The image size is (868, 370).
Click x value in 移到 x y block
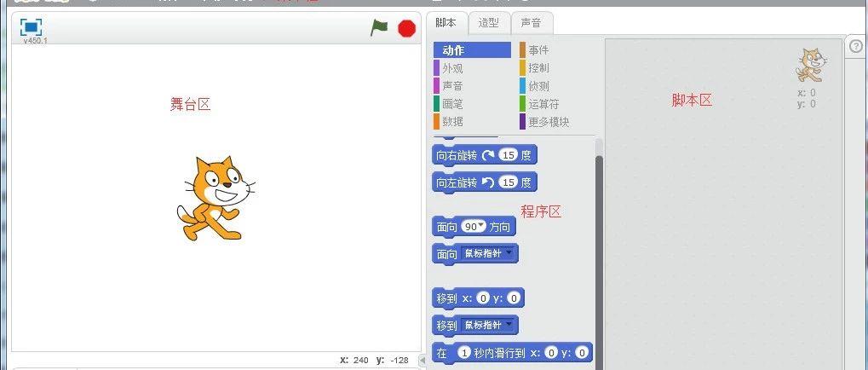(483, 298)
